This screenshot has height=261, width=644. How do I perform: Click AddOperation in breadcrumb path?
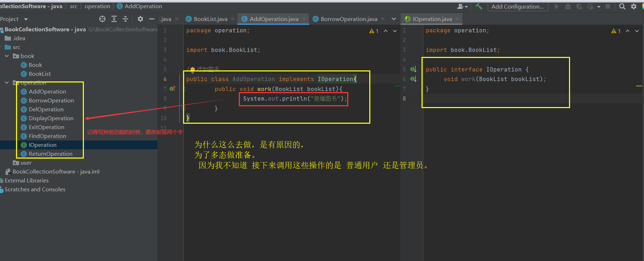click(x=139, y=6)
